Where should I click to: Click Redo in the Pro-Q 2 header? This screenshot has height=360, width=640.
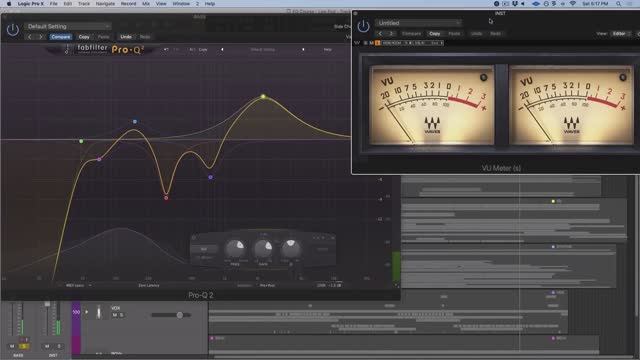pos(145,37)
